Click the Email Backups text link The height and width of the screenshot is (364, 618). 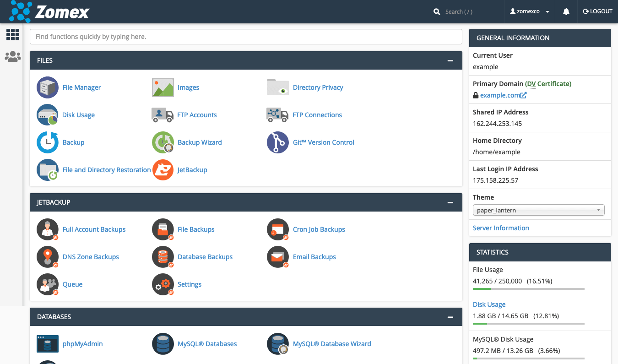click(314, 257)
